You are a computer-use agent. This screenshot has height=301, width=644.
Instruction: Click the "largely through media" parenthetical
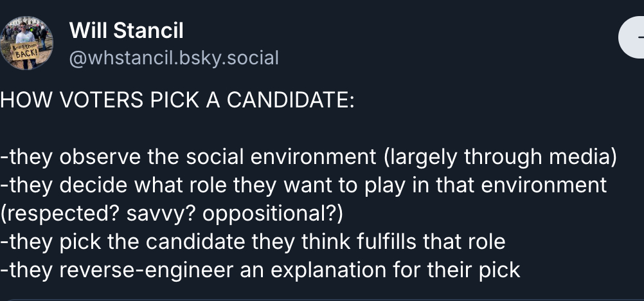pyautogui.click(x=503, y=157)
